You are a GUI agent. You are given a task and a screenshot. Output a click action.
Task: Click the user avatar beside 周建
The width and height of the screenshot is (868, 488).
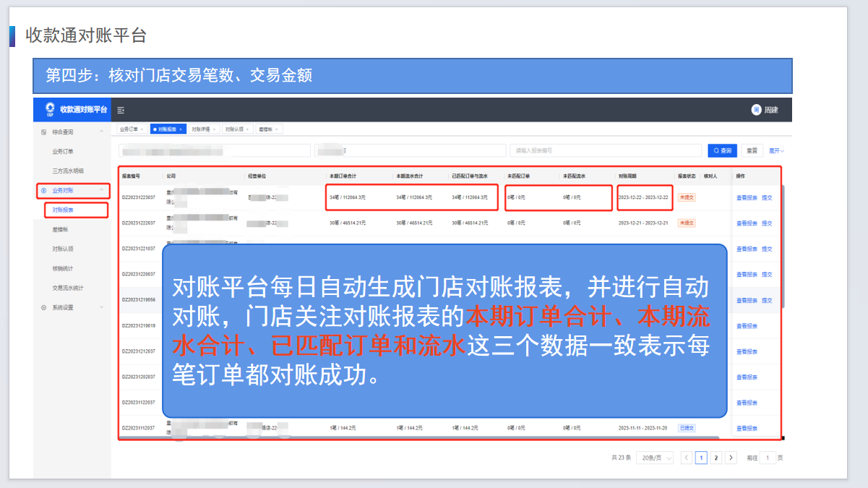(x=757, y=110)
